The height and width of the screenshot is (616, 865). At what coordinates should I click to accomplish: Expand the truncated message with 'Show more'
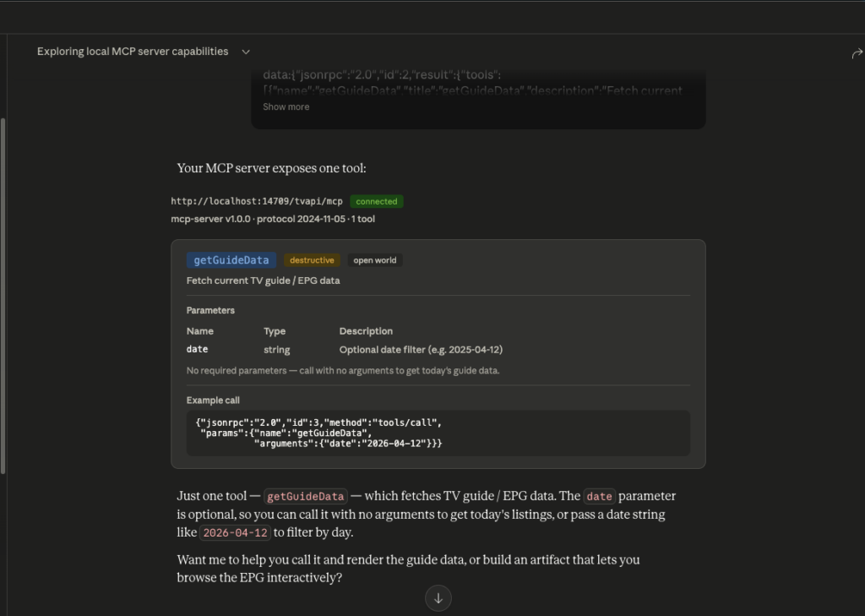tap(286, 107)
